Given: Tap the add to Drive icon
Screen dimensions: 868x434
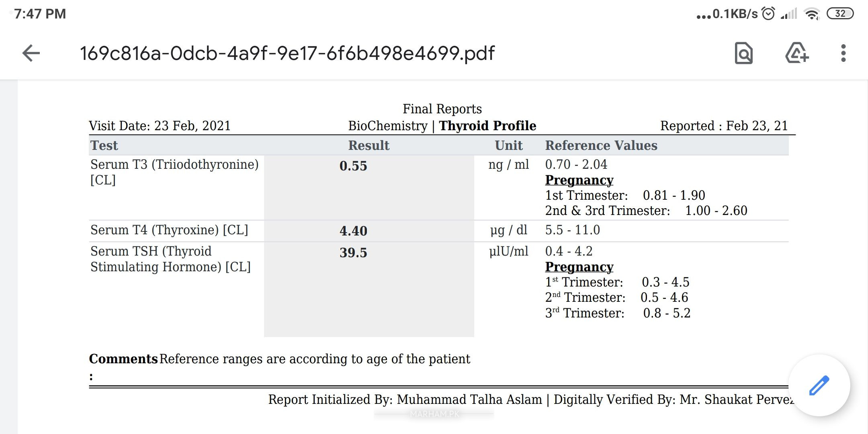Looking at the screenshot, I should 796,53.
